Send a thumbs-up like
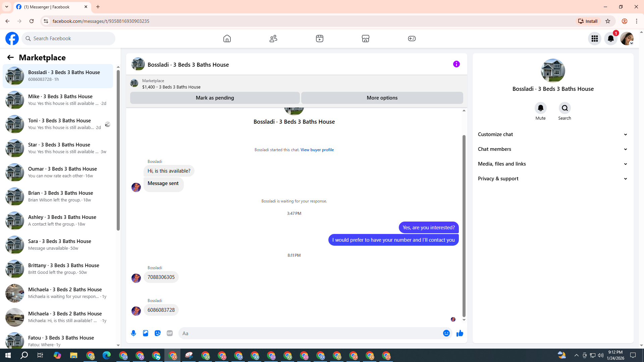The image size is (644, 362). 460,333
